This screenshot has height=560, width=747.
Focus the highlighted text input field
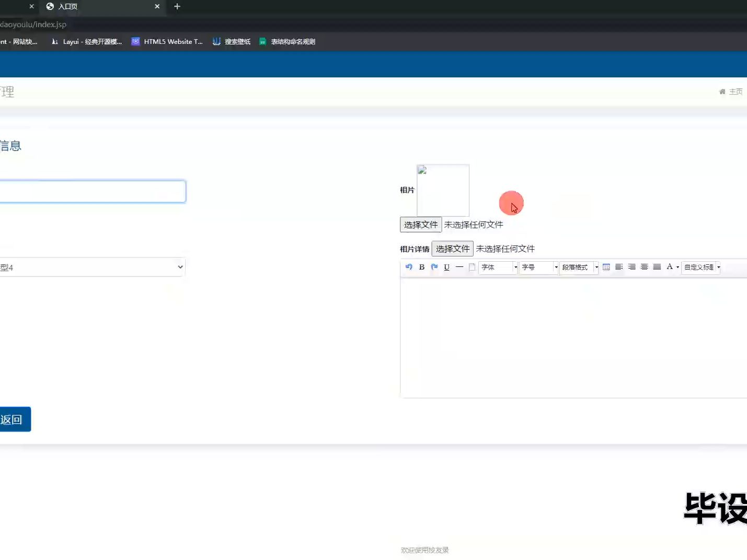(x=93, y=192)
